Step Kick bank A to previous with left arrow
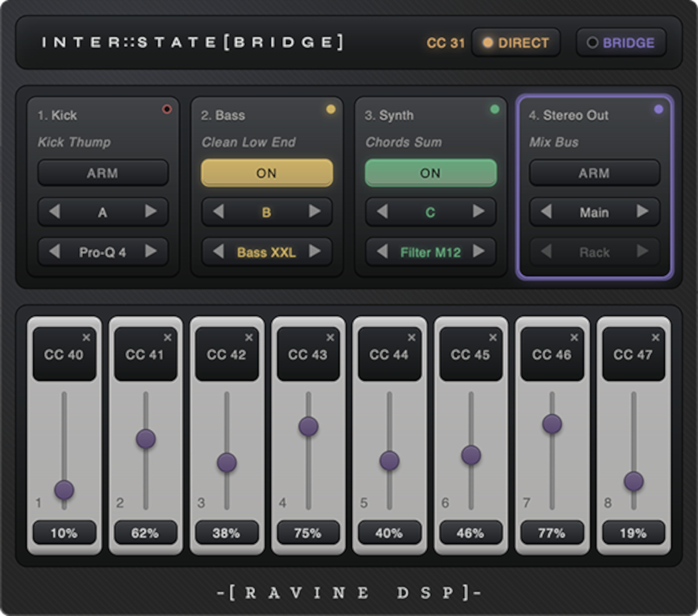The height and width of the screenshot is (616, 698). point(54,212)
